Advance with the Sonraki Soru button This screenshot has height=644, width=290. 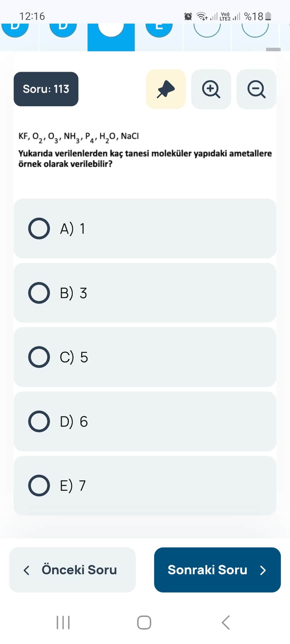click(217, 570)
